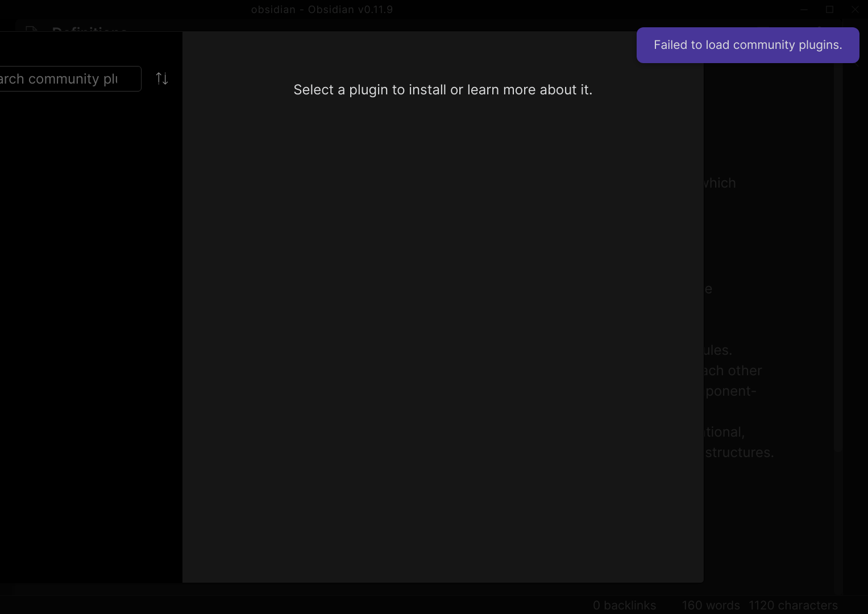The image size is (868, 614).
Task: Click the '1120 characters' status counter
Action: click(x=793, y=605)
